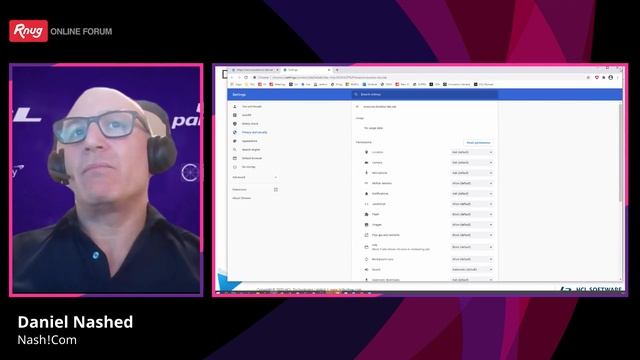Switch to the first browser tab
Image resolution: width=640 pixels, height=360 pixels.
[255, 70]
